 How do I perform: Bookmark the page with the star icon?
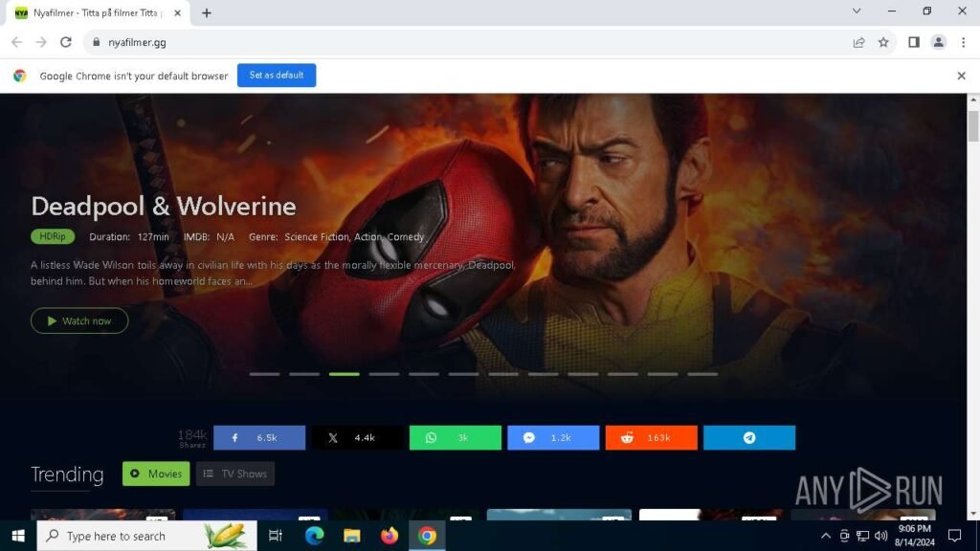(x=882, y=42)
